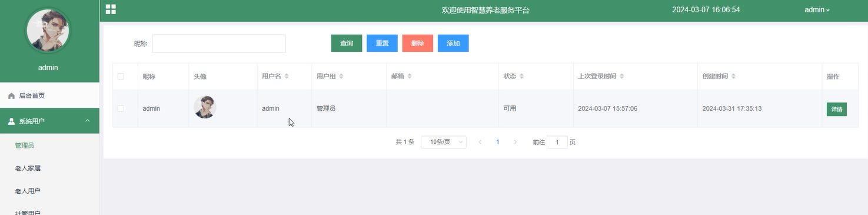Click the admin row avatar thumbnail
The width and height of the screenshot is (868, 215).
pos(205,107)
